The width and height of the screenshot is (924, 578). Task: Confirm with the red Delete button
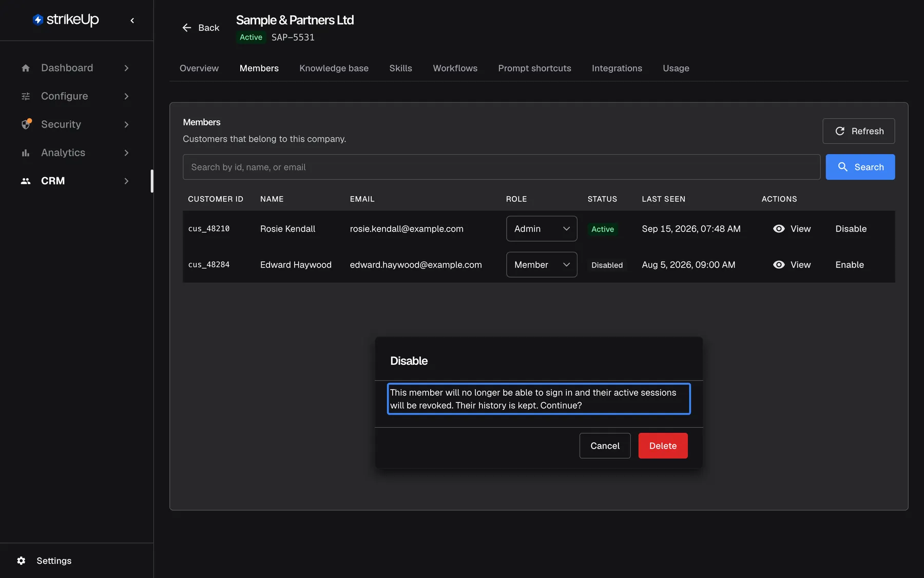[x=663, y=446]
